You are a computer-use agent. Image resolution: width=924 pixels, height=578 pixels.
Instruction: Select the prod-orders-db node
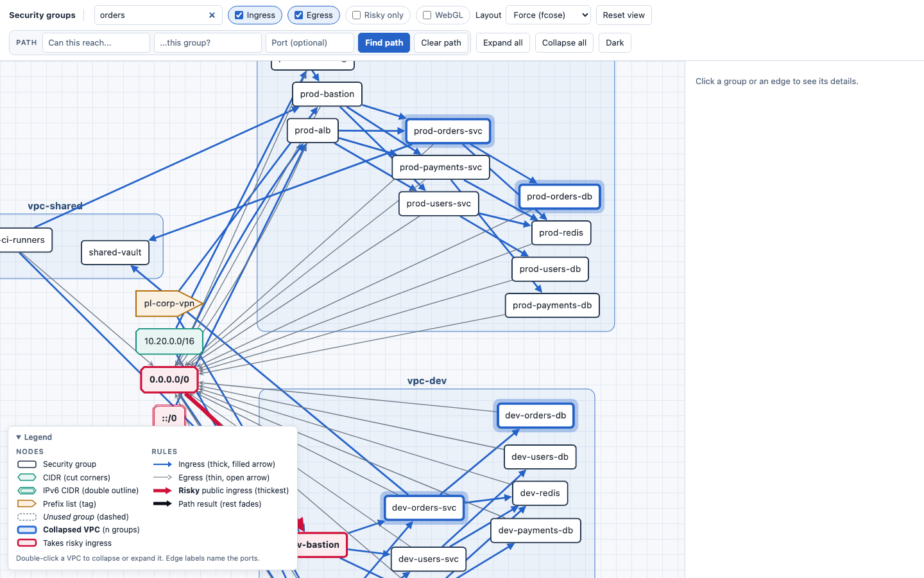(x=560, y=197)
